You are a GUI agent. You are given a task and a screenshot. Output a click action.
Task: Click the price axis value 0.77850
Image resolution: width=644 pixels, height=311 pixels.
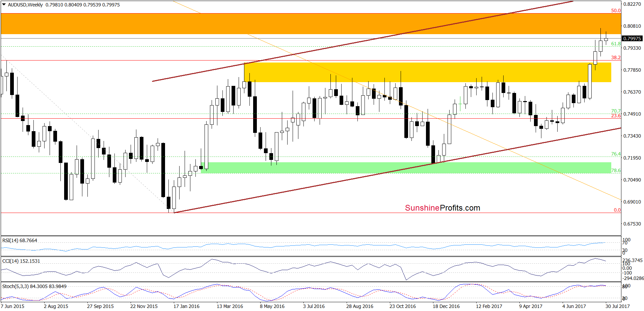(632, 70)
